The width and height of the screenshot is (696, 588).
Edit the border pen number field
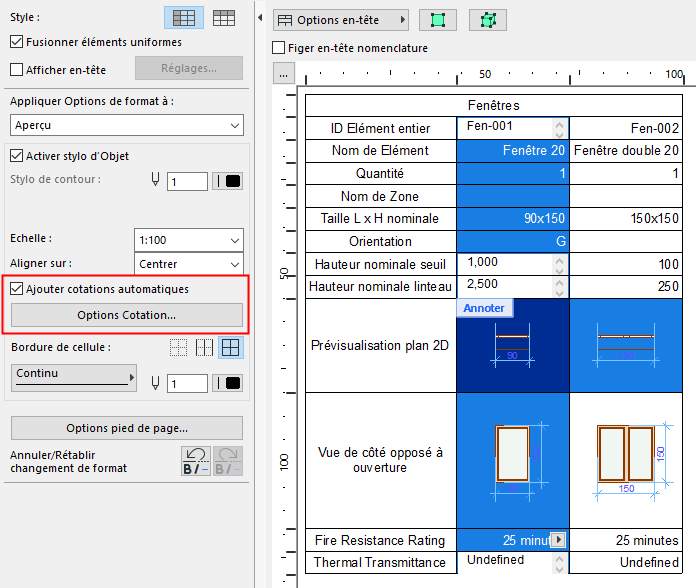pos(187,383)
